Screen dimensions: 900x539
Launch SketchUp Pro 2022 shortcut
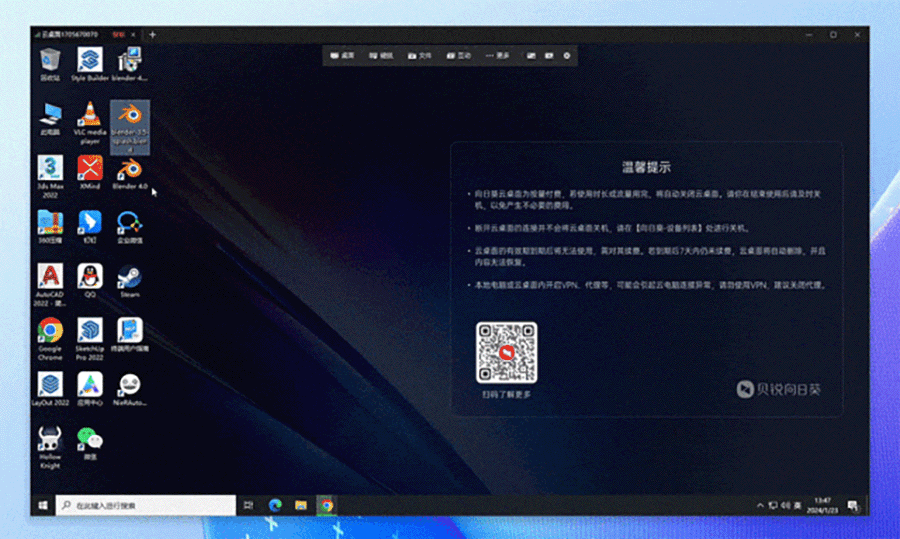(x=90, y=339)
